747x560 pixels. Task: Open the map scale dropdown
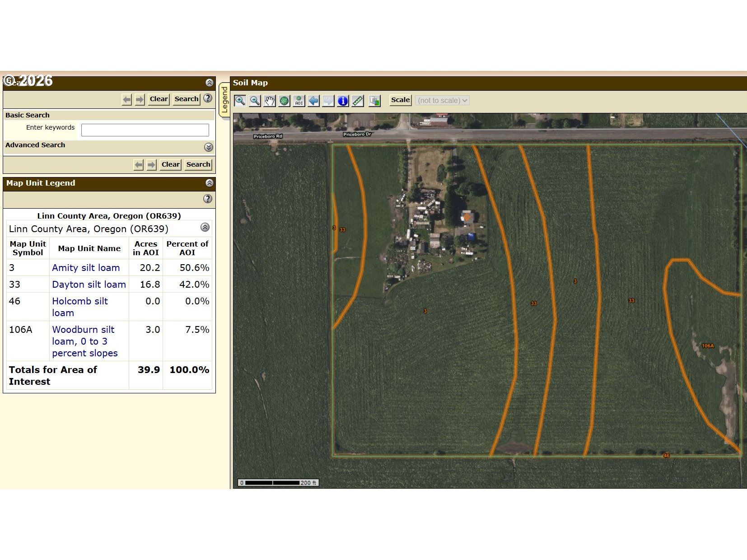(x=442, y=100)
